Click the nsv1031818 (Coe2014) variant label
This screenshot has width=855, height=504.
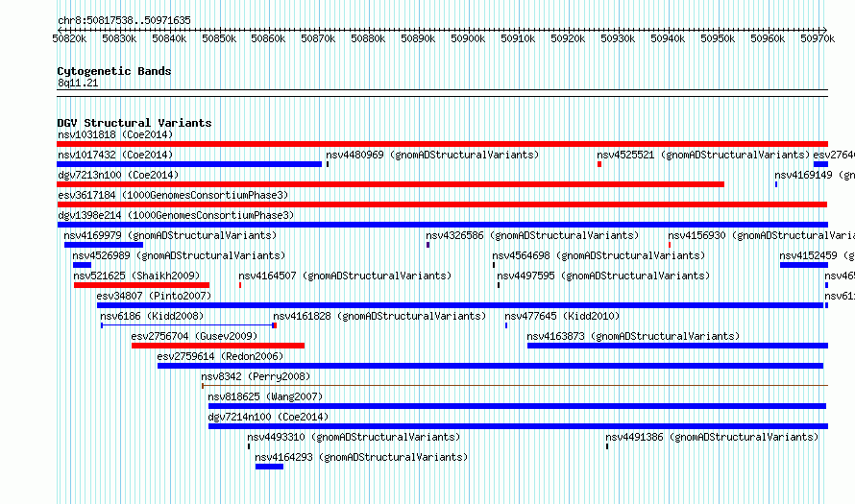click(x=115, y=134)
